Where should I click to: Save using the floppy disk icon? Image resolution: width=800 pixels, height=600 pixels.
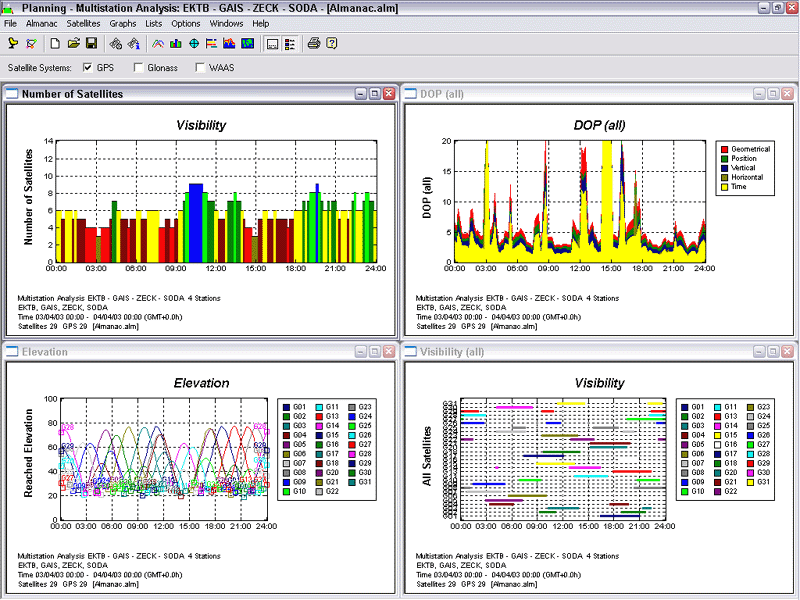(x=90, y=43)
